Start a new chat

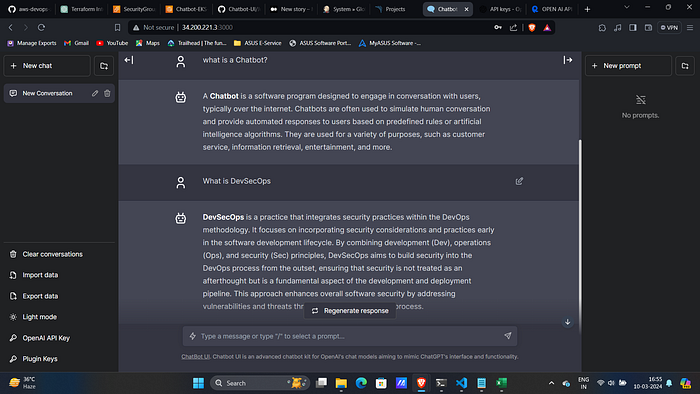click(47, 66)
